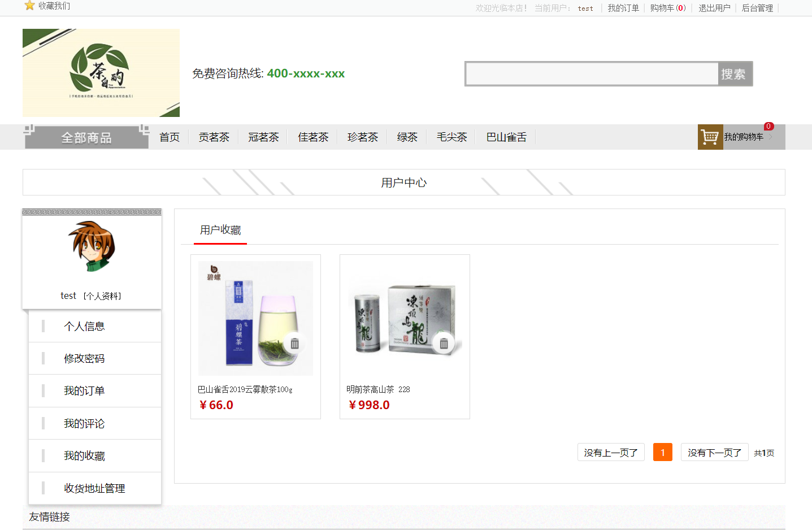812x530 pixels.
Task: Select the 贡茗茶 category
Action: coord(214,137)
